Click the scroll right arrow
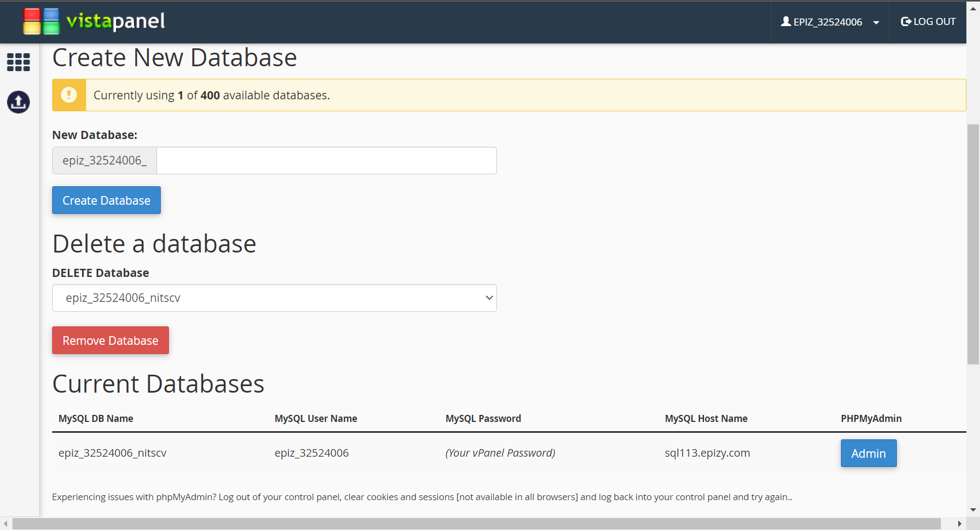 click(960, 523)
